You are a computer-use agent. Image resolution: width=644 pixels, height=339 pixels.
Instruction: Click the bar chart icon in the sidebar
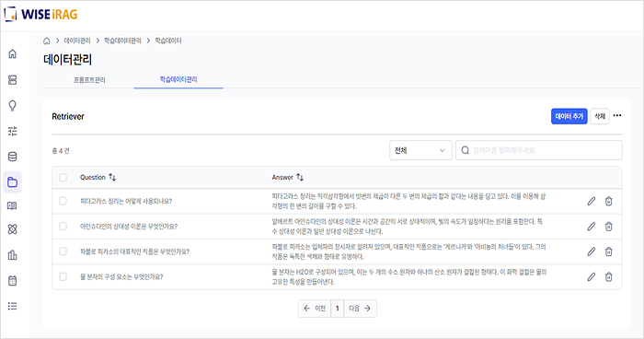(x=12, y=255)
